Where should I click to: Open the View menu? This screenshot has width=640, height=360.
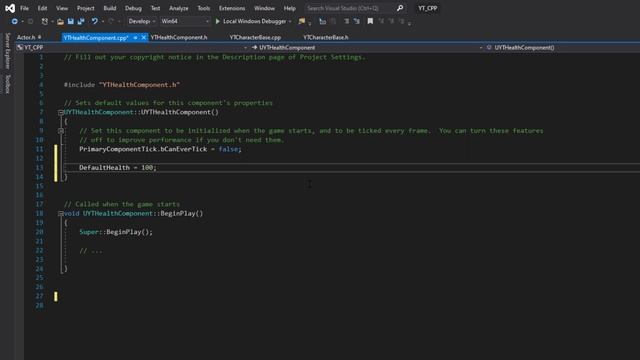62,8
